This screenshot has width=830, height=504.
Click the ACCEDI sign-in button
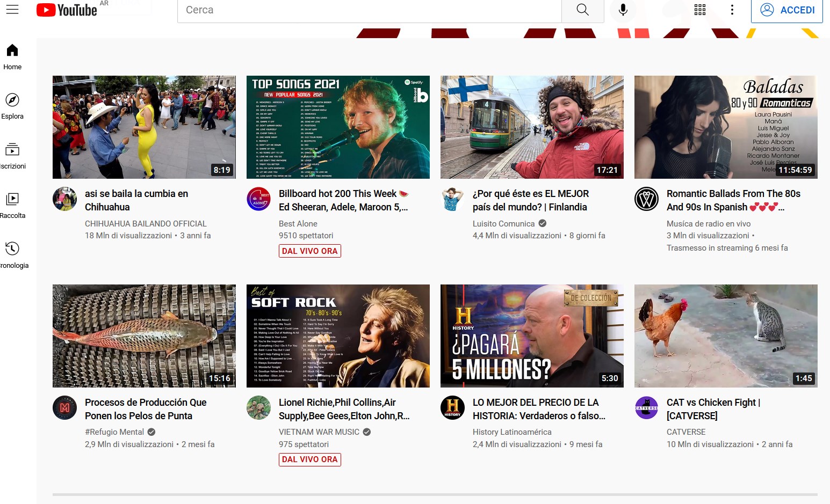(x=787, y=10)
